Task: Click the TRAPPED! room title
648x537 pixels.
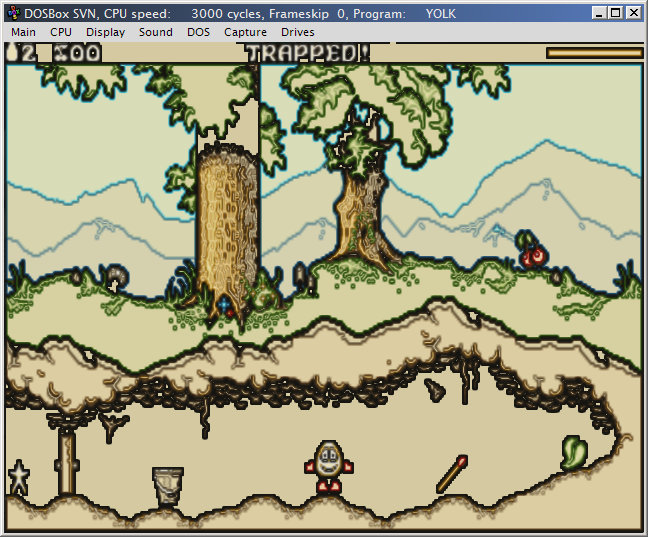Action: tap(308, 53)
